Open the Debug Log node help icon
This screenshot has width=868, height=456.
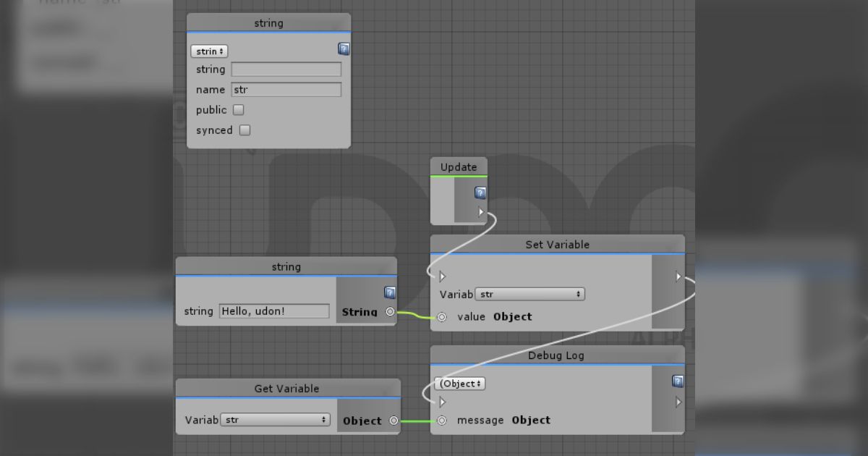pos(678,381)
